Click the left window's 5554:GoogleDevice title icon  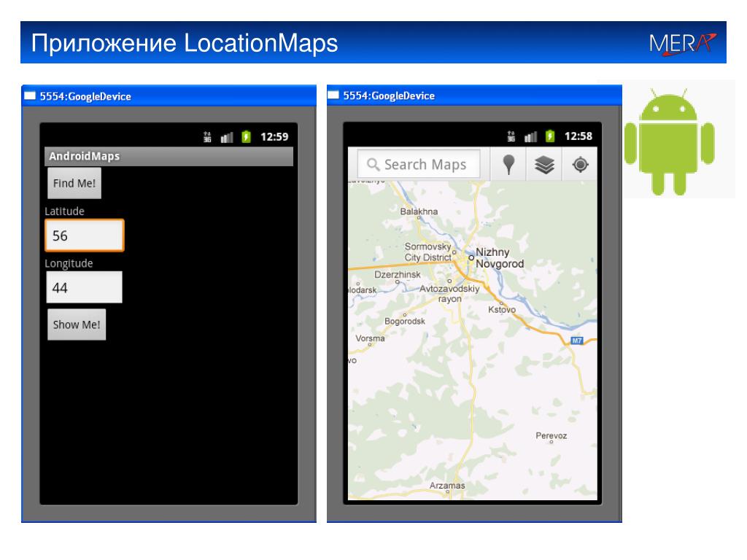30,96
